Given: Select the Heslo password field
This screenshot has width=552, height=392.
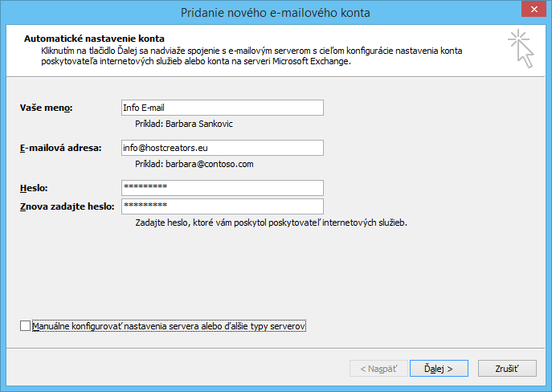Looking at the screenshot, I should click(221, 187).
